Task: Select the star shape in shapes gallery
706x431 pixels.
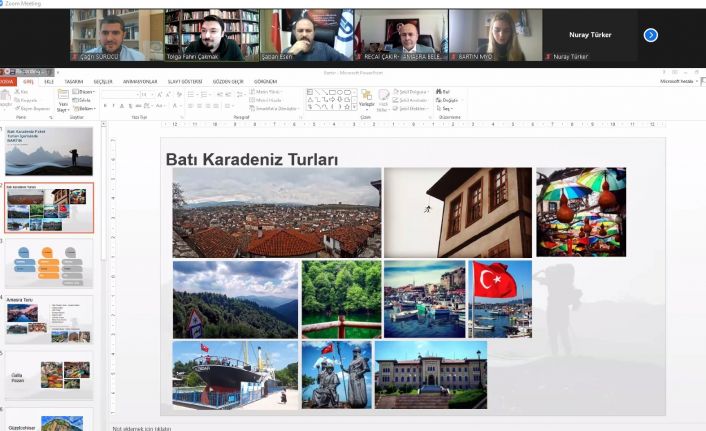Action: 347,107
